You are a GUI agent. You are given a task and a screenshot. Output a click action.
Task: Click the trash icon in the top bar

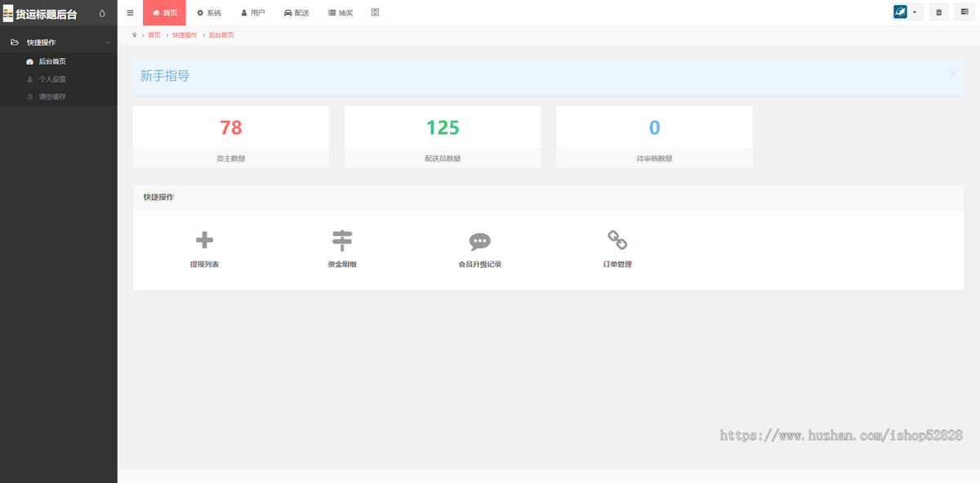pos(938,12)
